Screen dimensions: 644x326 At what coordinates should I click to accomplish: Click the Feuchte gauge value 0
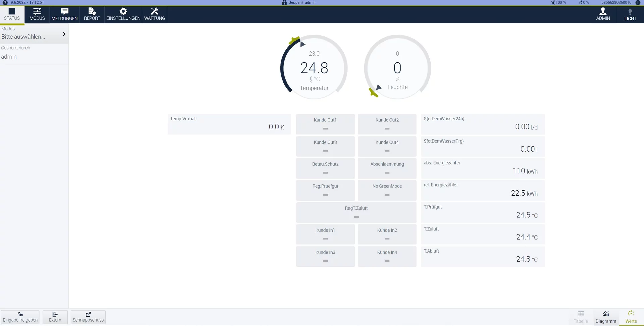click(x=397, y=68)
